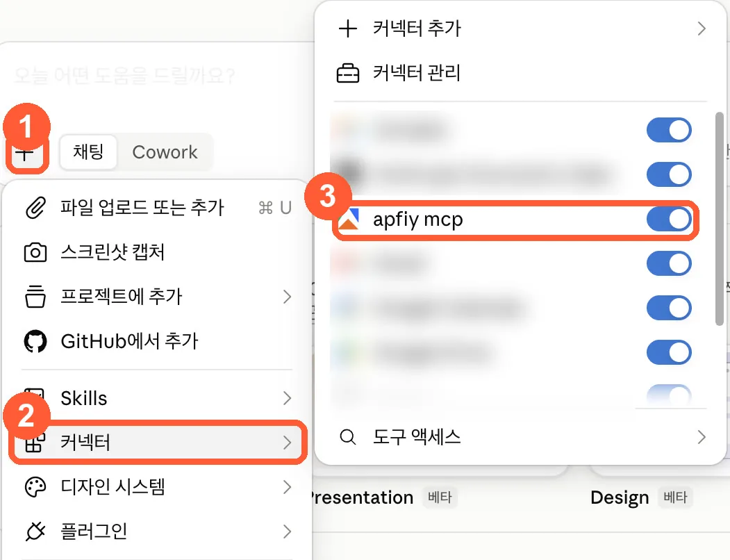Switch to the 채팅 tab
Screen dimensions: 730x560
(88, 152)
